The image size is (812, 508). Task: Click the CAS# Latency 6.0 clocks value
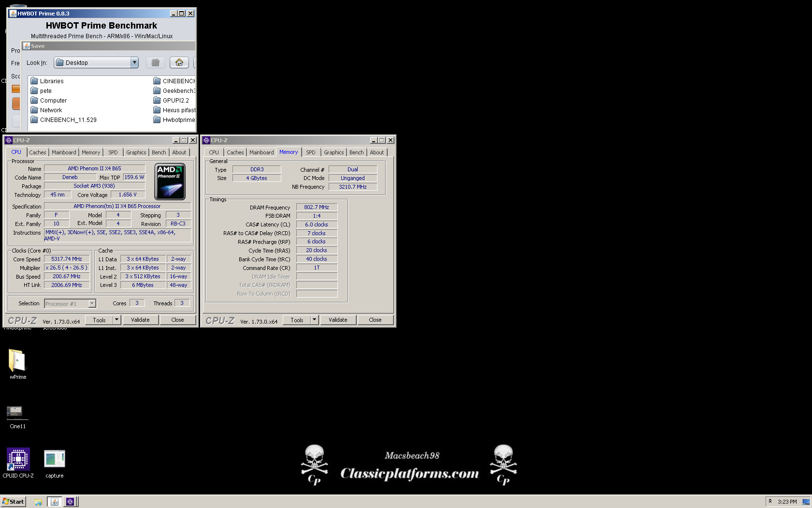pyautogui.click(x=317, y=224)
